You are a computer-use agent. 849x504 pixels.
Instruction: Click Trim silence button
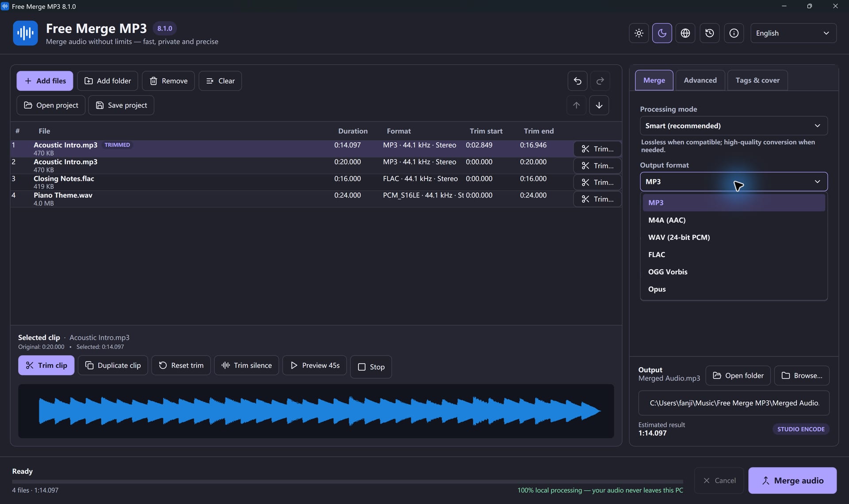pos(246,365)
